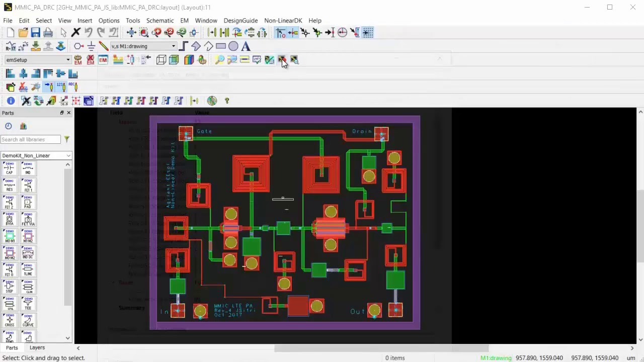Open the Non-LinearDK menu

283,21
